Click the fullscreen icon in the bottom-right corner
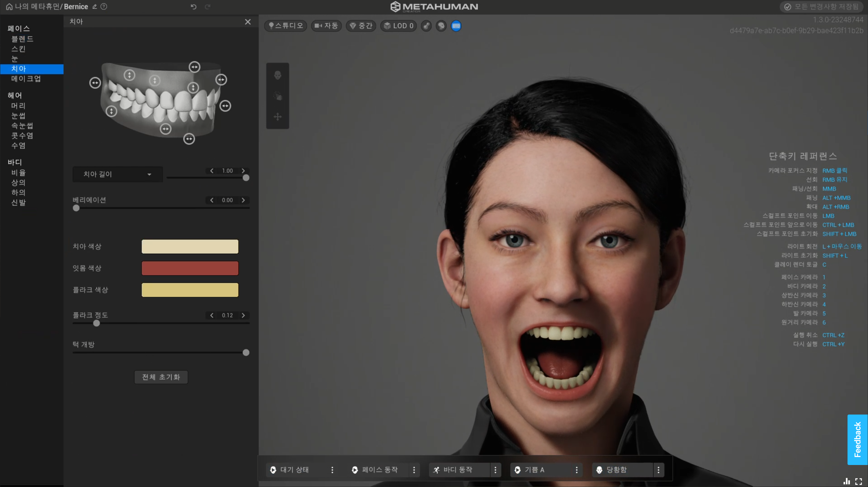Screen dimensions: 868x487 [x=859, y=481]
